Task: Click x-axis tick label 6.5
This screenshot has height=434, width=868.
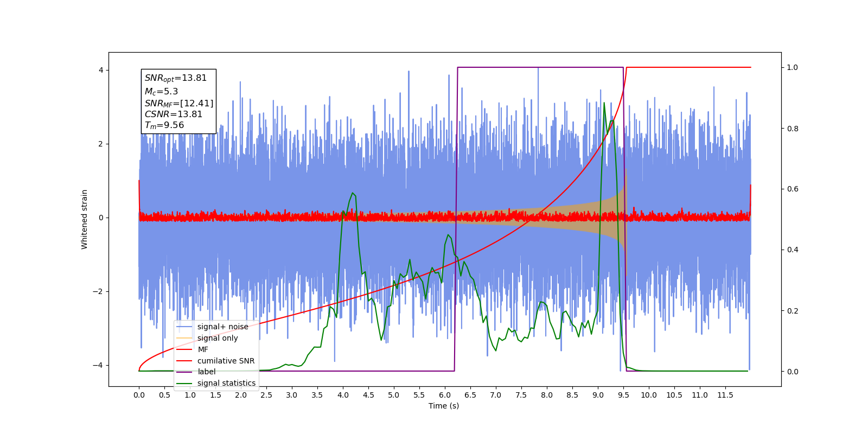Action: point(470,395)
